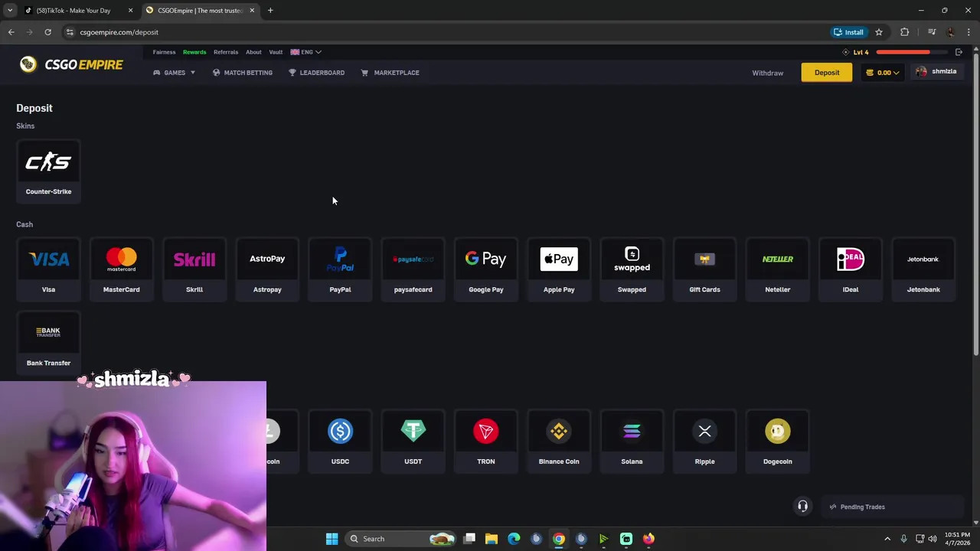The image size is (980, 551).
Task: Open the Chrome extensions puzzle icon
Action: pyautogui.click(x=905, y=32)
